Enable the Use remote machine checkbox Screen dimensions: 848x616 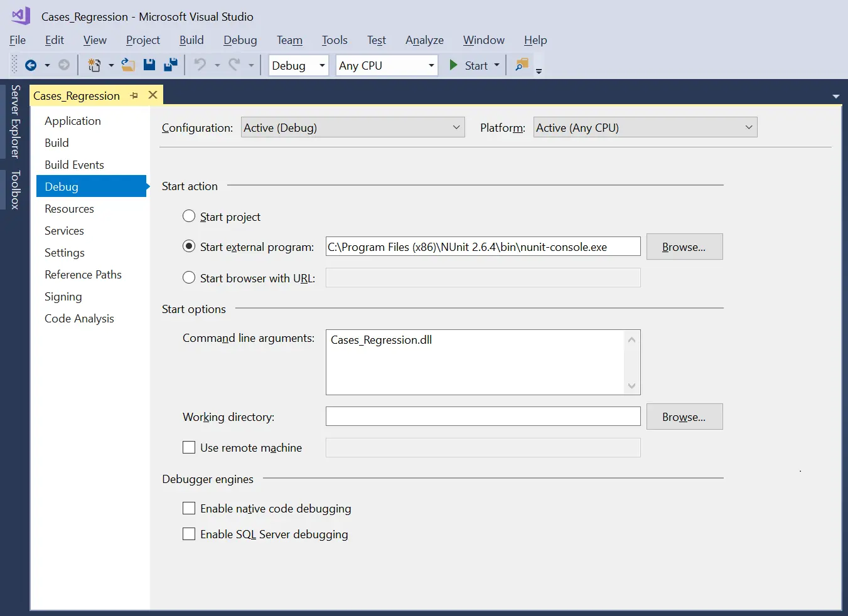189,447
